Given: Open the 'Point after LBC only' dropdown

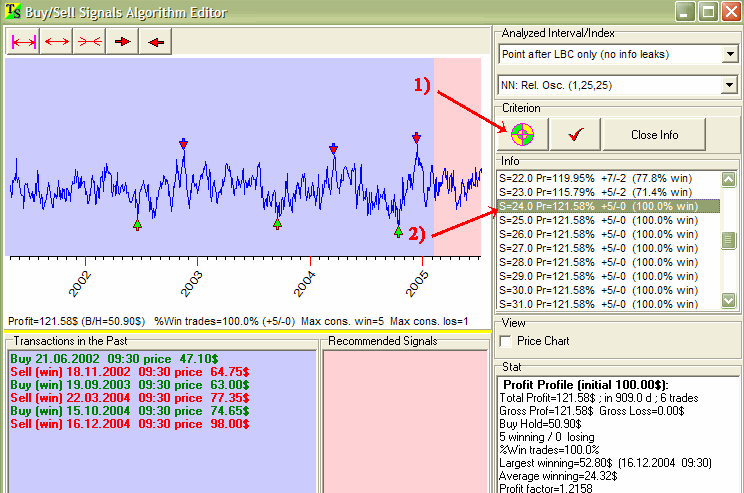Looking at the screenshot, I should (x=730, y=54).
